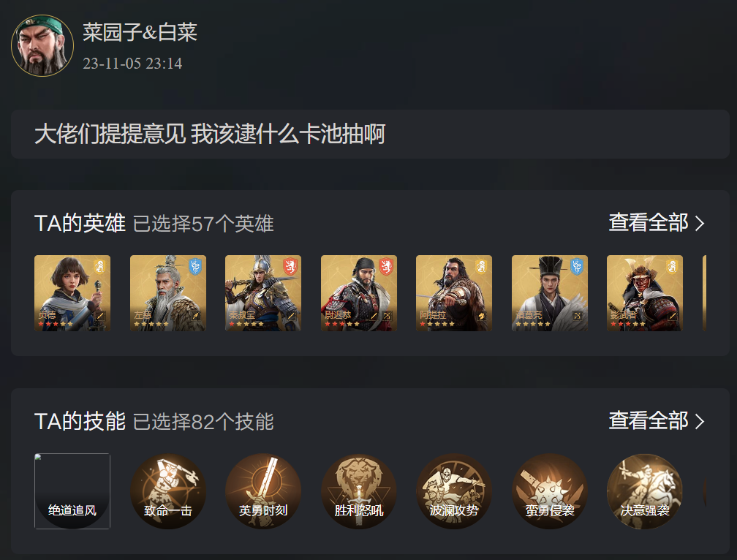Expand heroes list via 查看全部 chevron
This screenshot has width=737, height=560.
[x=656, y=223]
